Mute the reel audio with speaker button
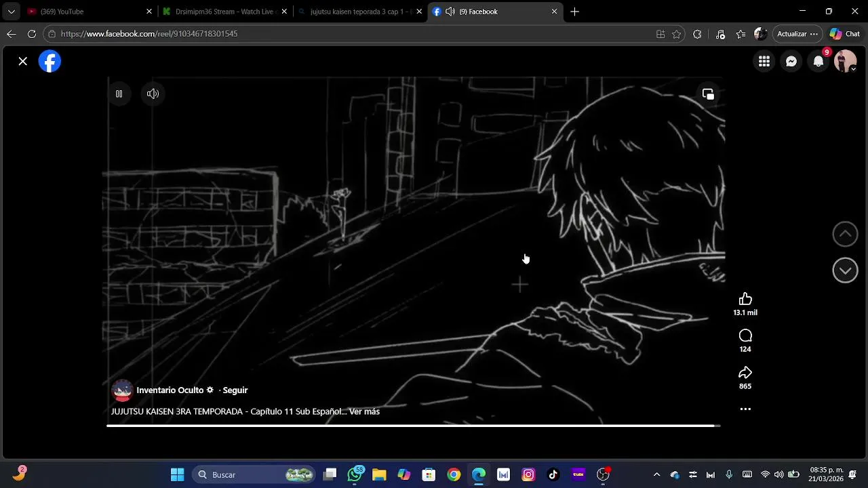 [x=153, y=94]
